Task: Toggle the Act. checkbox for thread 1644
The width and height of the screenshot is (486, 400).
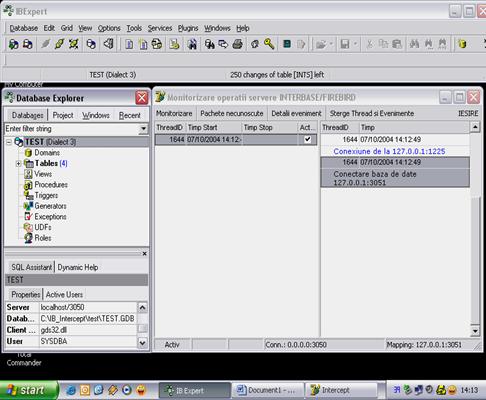Action: coord(307,139)
